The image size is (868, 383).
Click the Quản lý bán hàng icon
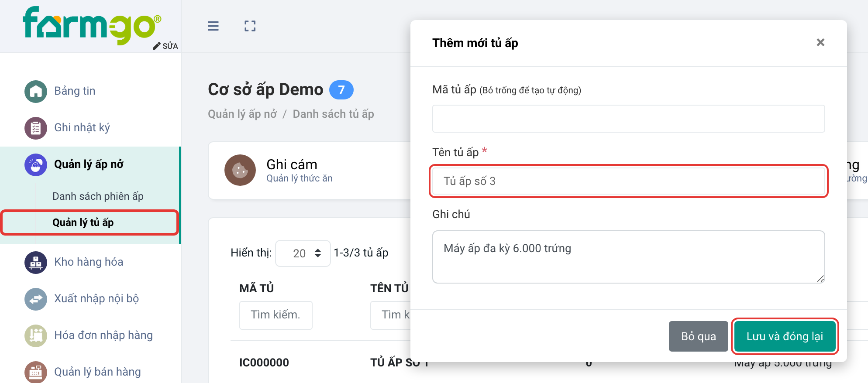(x=36, y=372)
